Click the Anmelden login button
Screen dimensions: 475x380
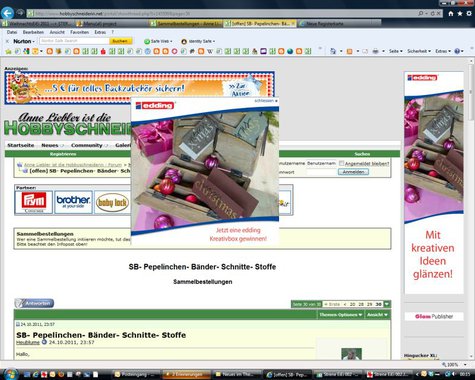click(x=353, y=172)
